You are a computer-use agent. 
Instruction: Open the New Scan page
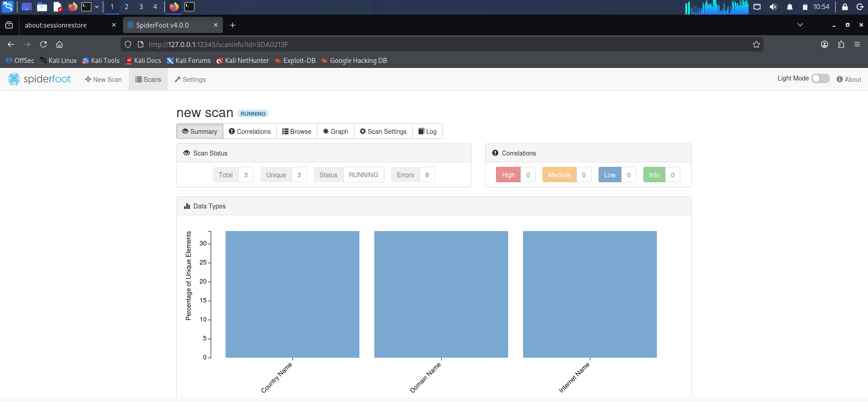tap(104, 80)
